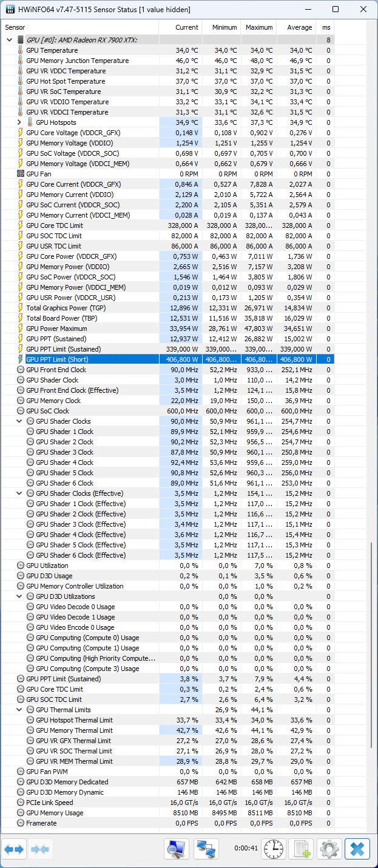Collapse the GPU [#0] AMD Radeon group
The height and width of the screenshot is (868, 378).
point(9,40)
